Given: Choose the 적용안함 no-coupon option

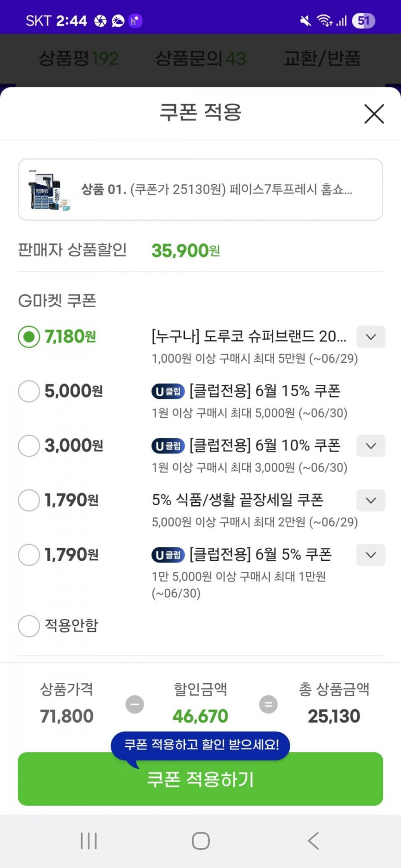Looking at the screenshot, I should pyautogui.click(x=29, y=626).
